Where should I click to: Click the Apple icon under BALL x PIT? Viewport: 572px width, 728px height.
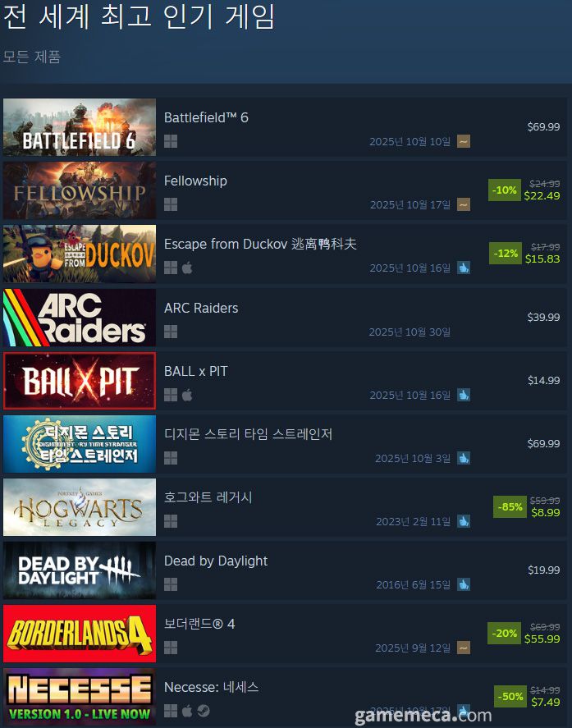[x=187, y=395]
